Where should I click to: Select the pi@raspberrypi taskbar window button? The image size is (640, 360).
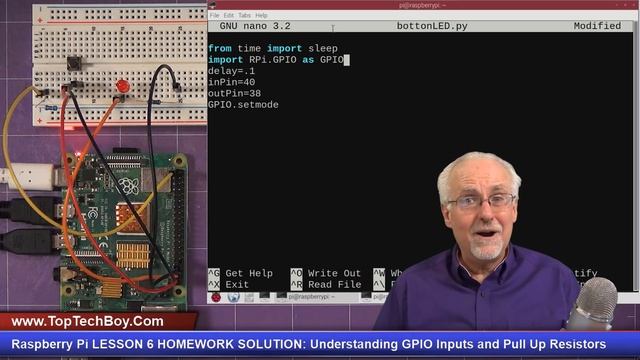(316, 297)
